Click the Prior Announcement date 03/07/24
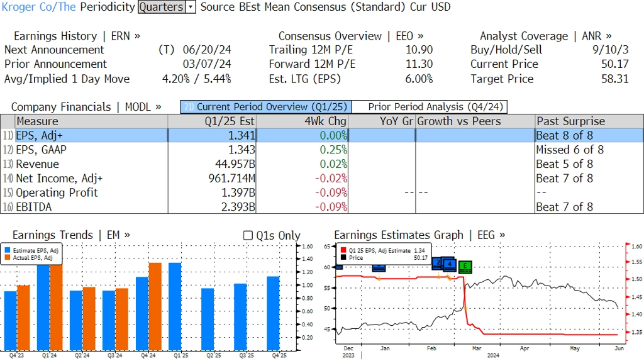The image size is (644, 361). 207,64
